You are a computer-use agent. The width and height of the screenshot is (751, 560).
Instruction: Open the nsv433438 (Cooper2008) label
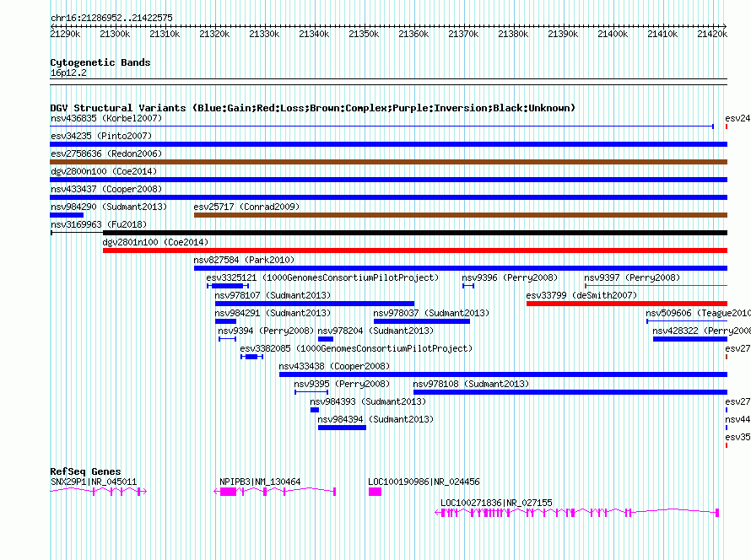point(334,366)
